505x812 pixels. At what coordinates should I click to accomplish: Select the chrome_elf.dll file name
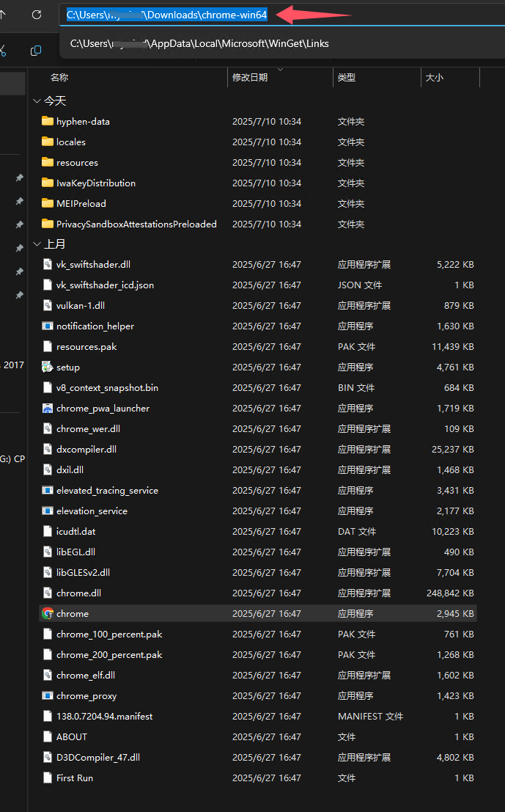86,676
